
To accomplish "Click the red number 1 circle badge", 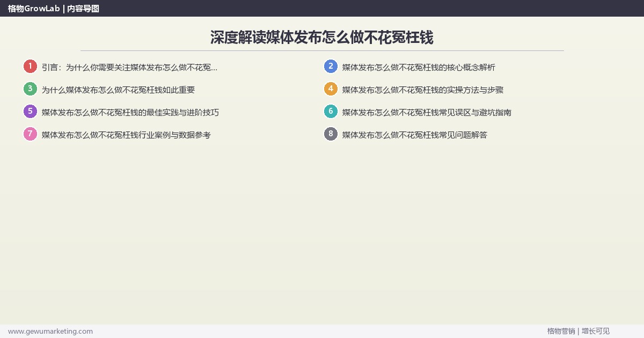I will pyautogui.click(x=30, y=67).
